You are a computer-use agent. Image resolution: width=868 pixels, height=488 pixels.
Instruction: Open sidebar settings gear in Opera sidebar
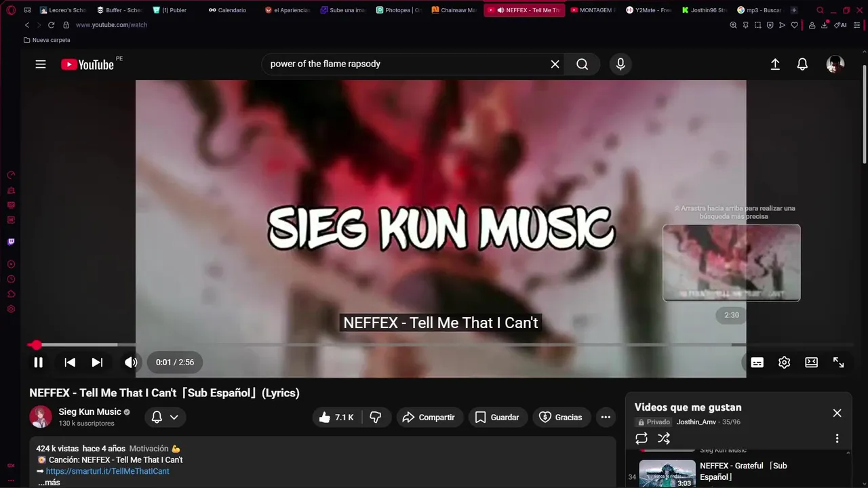coord(11,309)
